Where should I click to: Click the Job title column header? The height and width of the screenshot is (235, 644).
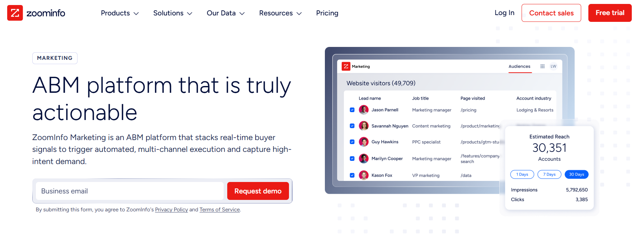pos(420,98)
